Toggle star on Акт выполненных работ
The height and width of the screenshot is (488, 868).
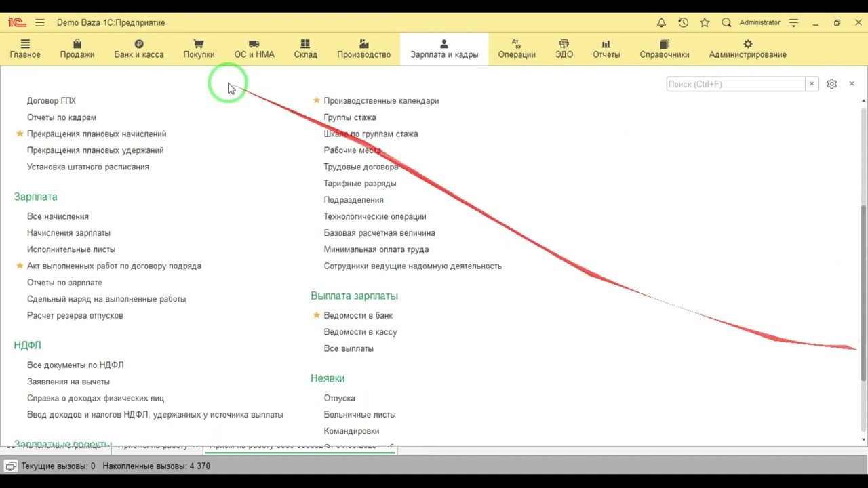[20, 266]
